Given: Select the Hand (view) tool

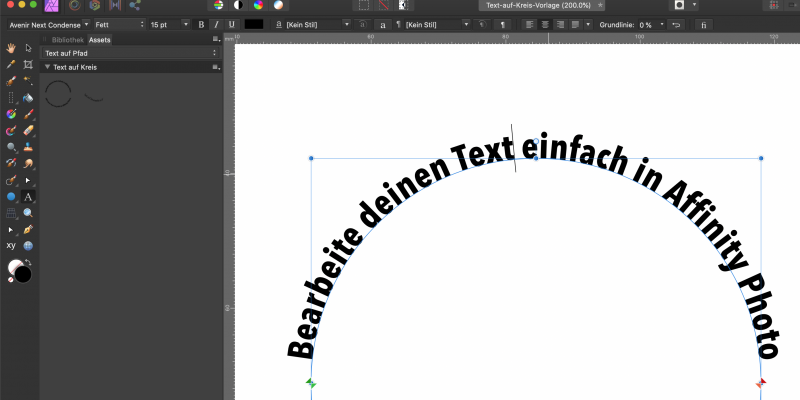Looking at the screenshot, I should coord(11,48).
